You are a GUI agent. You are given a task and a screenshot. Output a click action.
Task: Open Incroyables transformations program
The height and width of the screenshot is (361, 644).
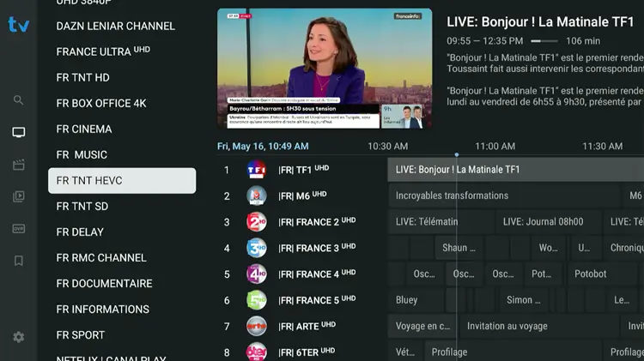[x=504, y=196]
